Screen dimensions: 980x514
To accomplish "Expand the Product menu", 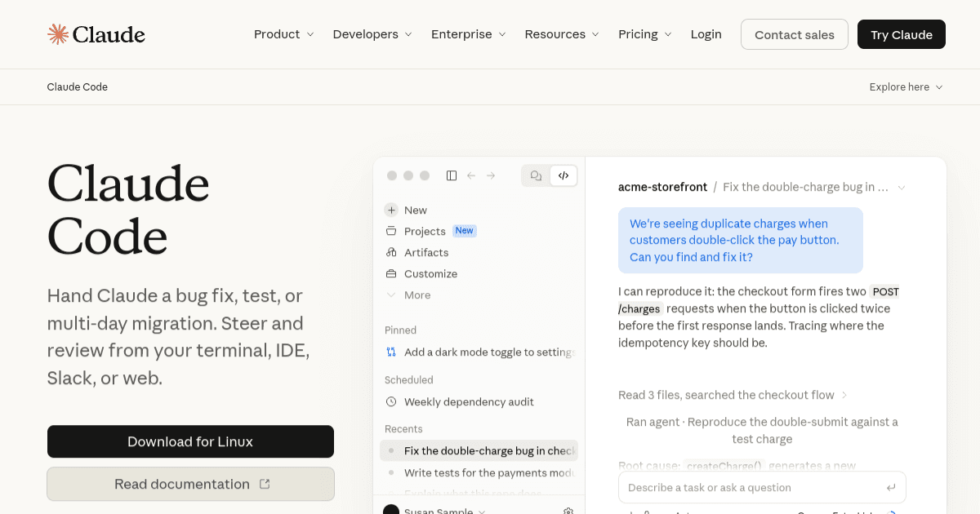I will click(x=284, y=34).
